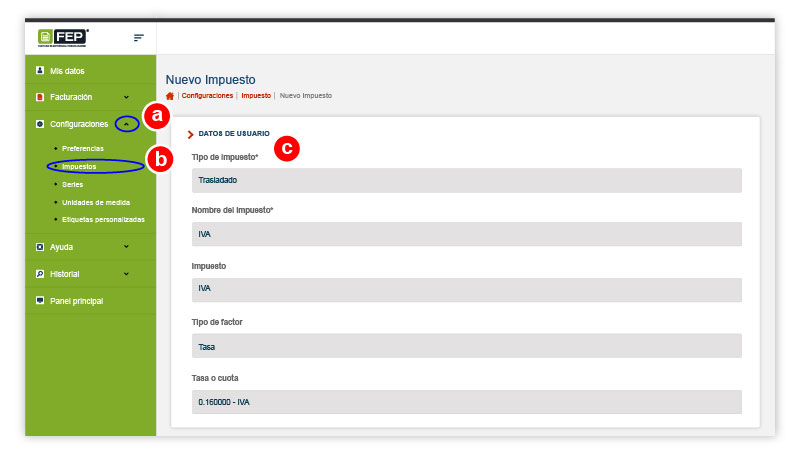Click the Nuevo Impuesto page heading
Viewport: 800px width, 450px height.
[x=210, y=80]
